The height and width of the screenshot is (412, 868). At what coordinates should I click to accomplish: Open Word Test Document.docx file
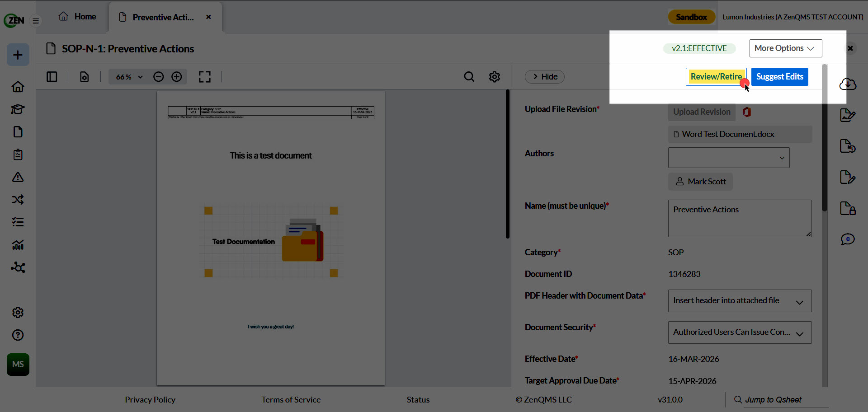coord(740,134)
